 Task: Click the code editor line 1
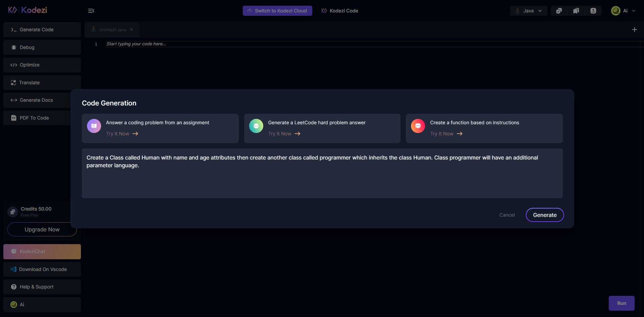point(373,44)
